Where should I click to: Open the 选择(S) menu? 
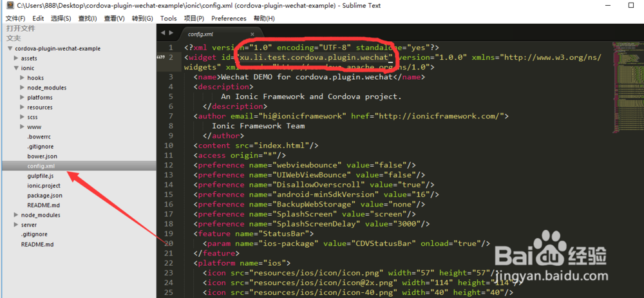61,19
